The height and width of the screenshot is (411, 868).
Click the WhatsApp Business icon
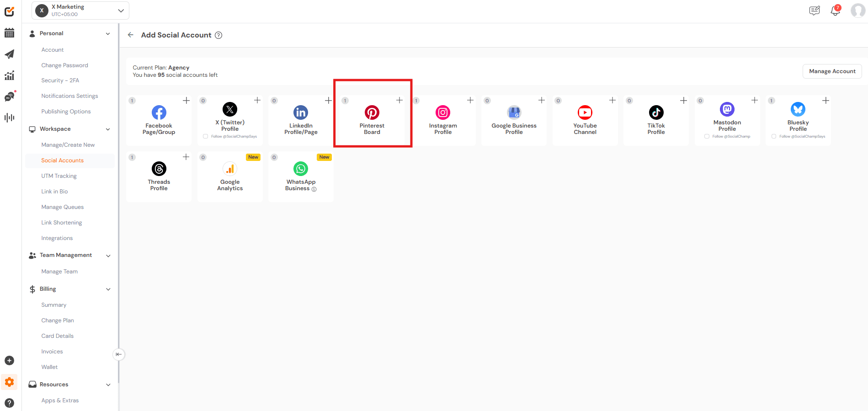click(301, 169)
